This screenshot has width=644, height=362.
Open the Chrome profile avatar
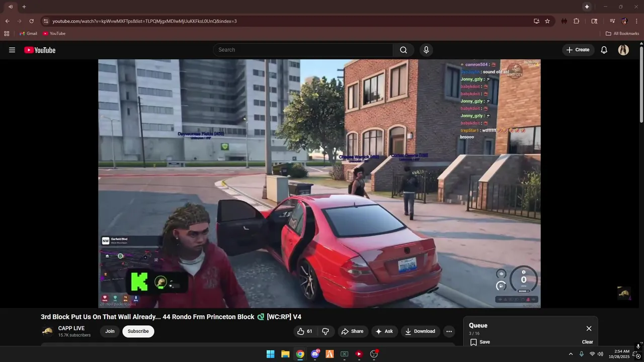[624, 21]
